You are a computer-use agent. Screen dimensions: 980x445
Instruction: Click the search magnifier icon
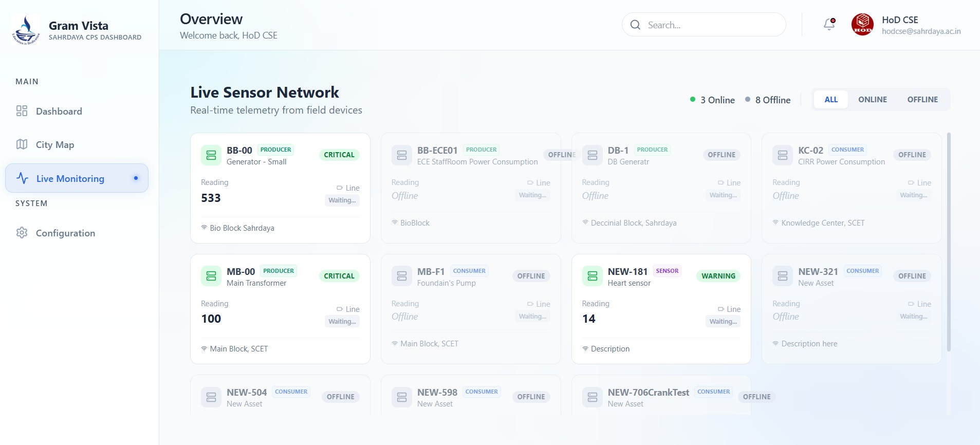click(x=635, y=25)
